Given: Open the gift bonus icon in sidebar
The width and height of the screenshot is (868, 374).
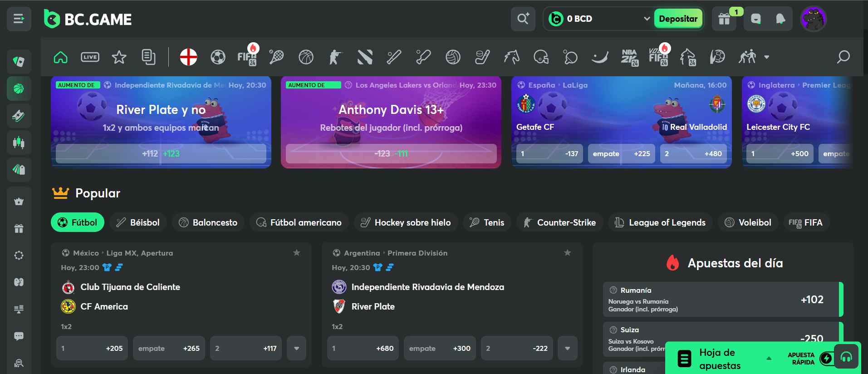Looking at the screenshot, I should (x=19, y=228).
